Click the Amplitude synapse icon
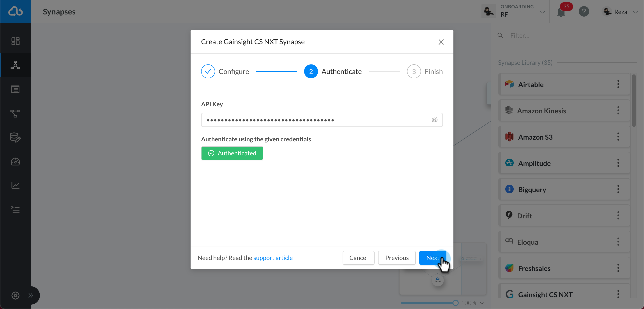 tap(509, 163)
